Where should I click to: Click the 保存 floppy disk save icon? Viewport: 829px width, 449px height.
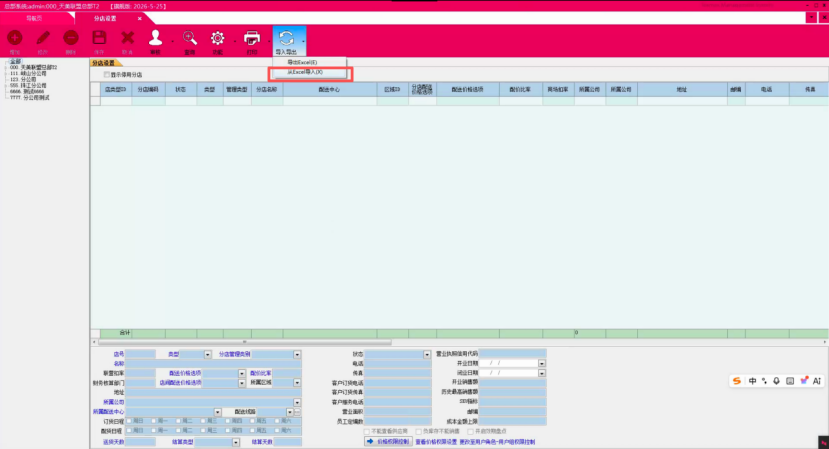(x=99, y=38)
